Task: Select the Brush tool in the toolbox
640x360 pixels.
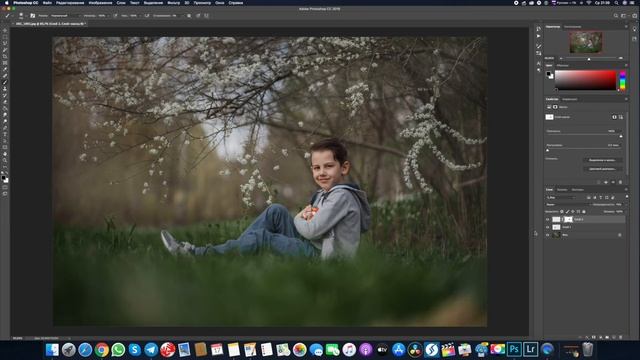Action: pyautogui.click(x=5, y=82)
